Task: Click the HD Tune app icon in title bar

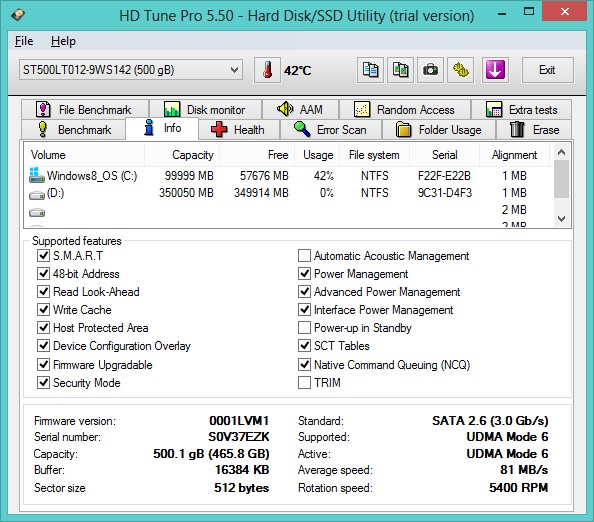Action: pos(18,15)
